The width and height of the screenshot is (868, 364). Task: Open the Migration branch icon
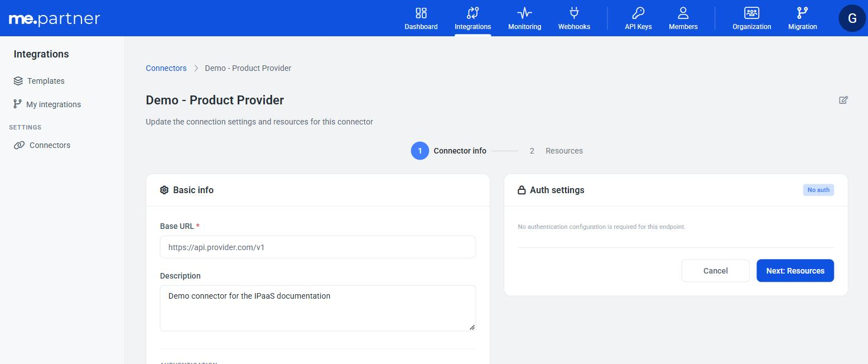click(802, 13)
